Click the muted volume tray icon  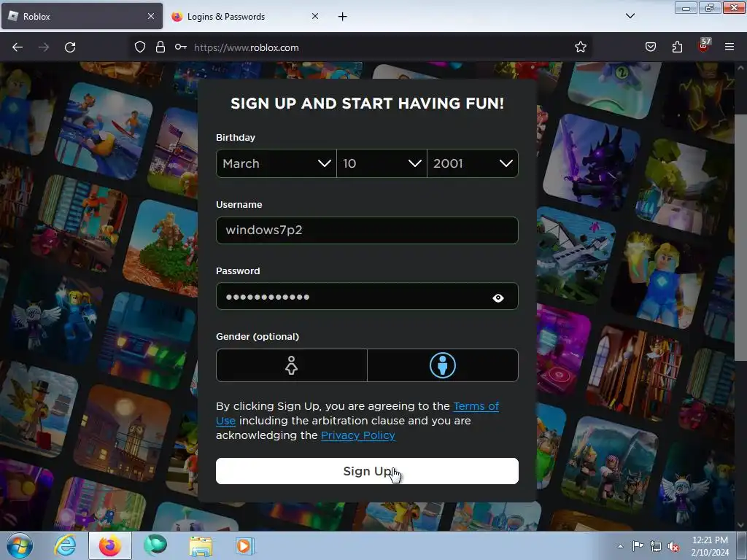coord(673,547)
